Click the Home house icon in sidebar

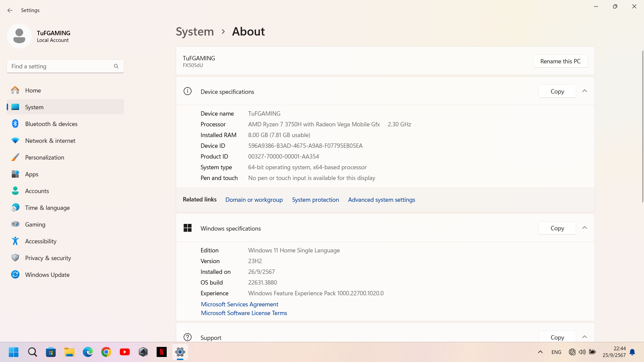pyautogui.click(x=15, y=90)
